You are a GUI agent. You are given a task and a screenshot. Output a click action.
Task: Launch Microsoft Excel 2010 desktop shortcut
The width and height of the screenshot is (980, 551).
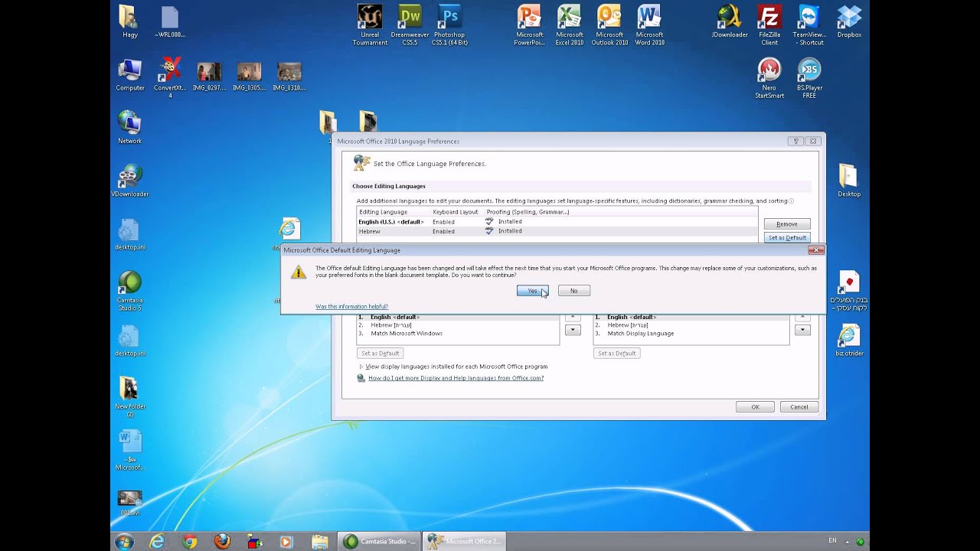570,25
